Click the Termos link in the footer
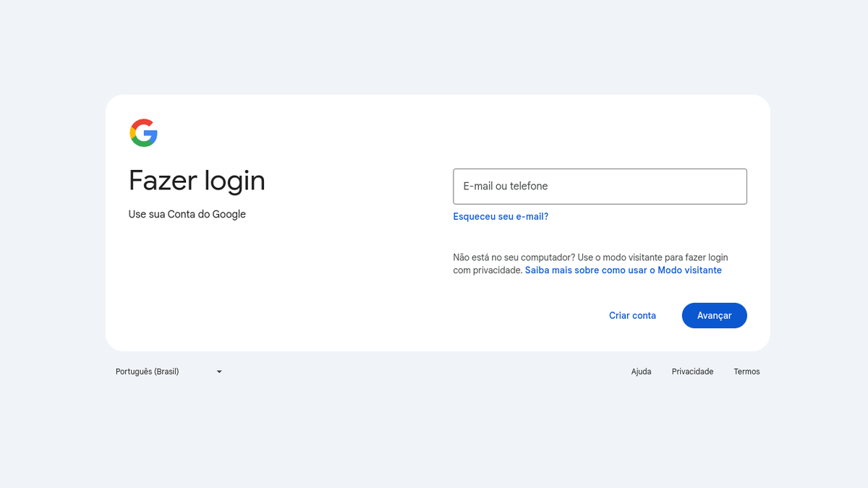The height and width of the screenshot is (488, 868). pos(746,371)
